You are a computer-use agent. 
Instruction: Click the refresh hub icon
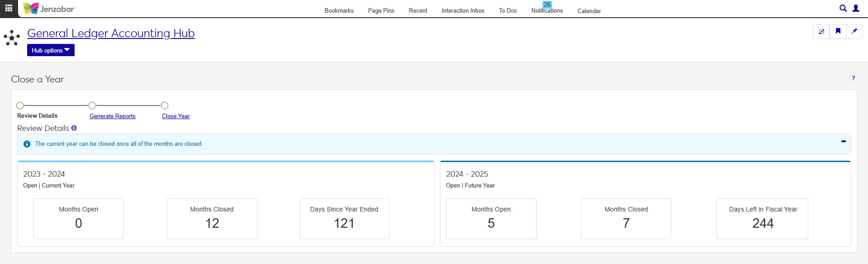pos(821,31)
